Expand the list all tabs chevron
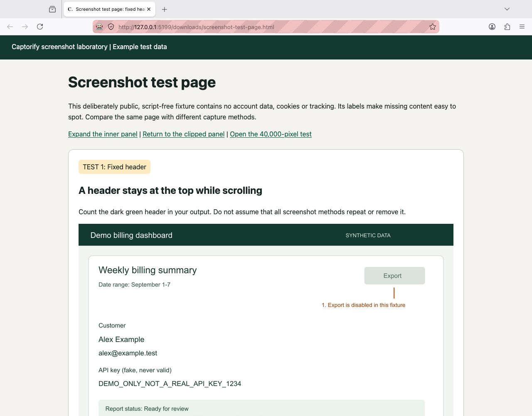Viewport: 532px width, 416px height. pos(507,9)
